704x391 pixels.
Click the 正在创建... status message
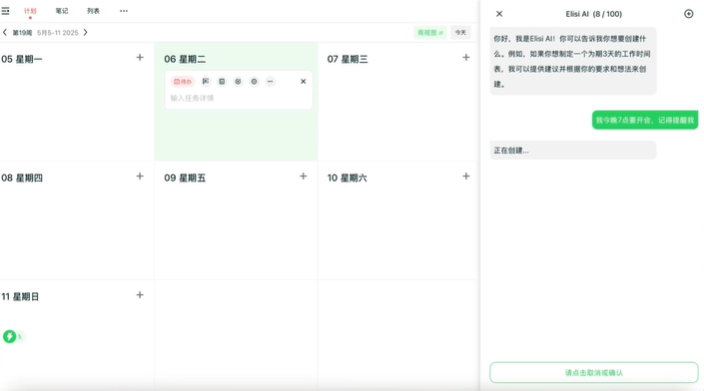573,150
